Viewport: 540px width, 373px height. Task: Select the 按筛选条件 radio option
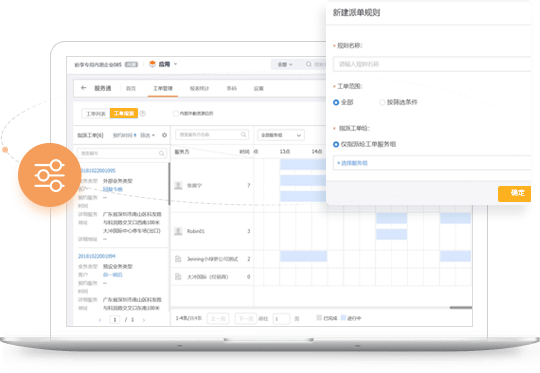click(x=382, y=102)
